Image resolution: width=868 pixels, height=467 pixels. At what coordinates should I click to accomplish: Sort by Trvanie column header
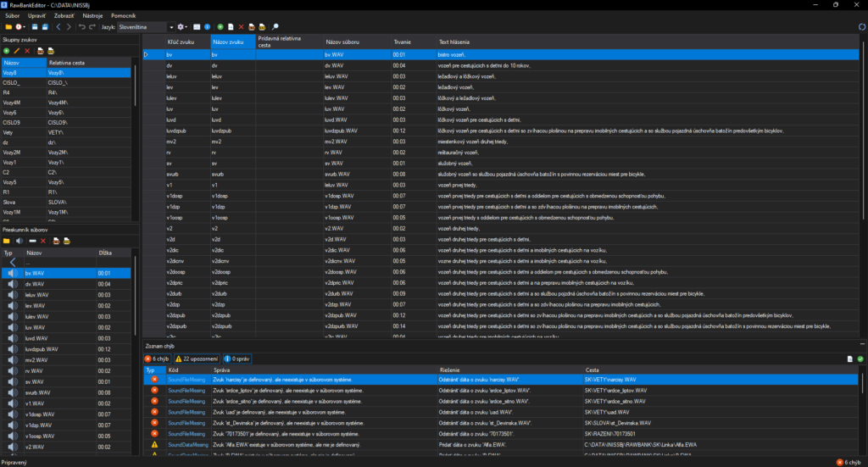pos(414,42)
